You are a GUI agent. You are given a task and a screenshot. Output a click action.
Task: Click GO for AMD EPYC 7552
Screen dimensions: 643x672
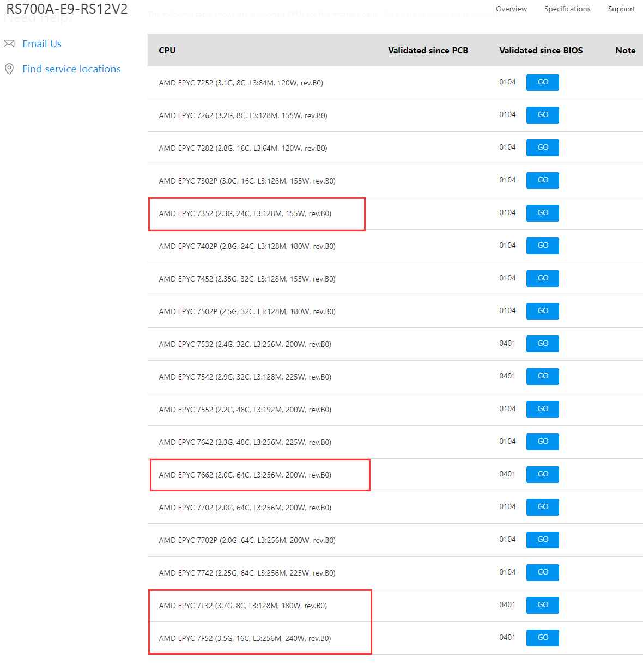click(543, 409)
